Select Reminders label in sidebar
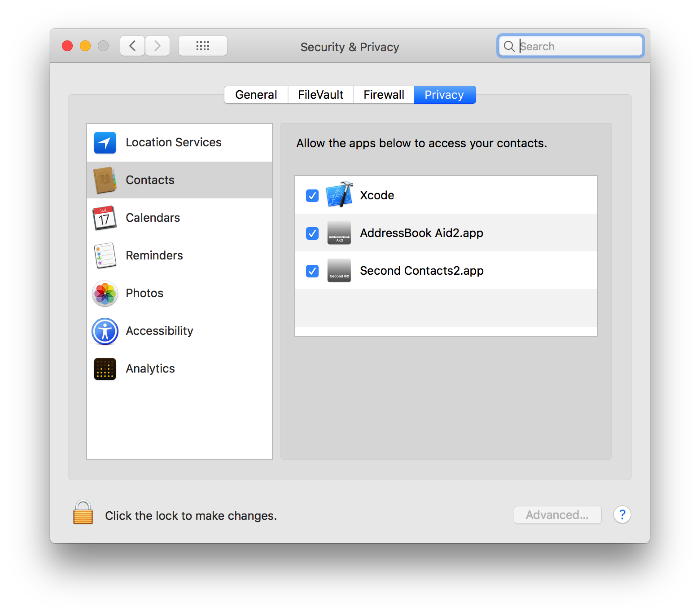The width and height of the screenshot is (700, 615). (154, 255)
